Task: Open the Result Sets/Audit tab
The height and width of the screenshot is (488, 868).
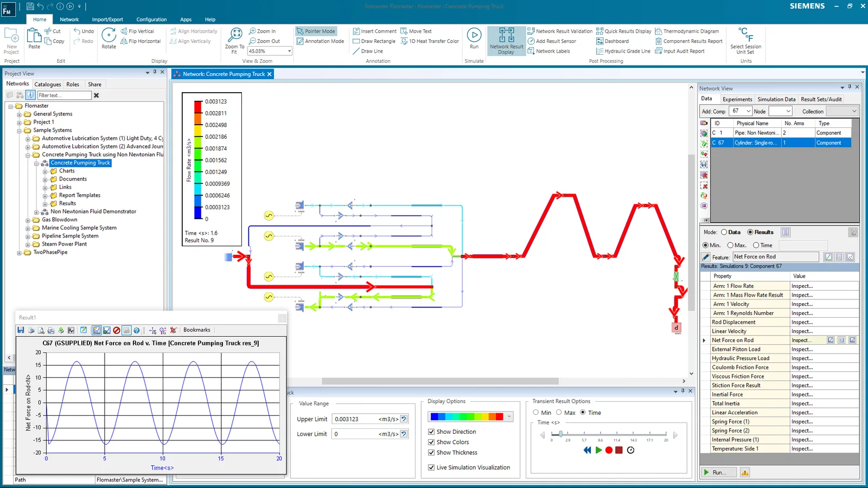Action: click(821, 99)
